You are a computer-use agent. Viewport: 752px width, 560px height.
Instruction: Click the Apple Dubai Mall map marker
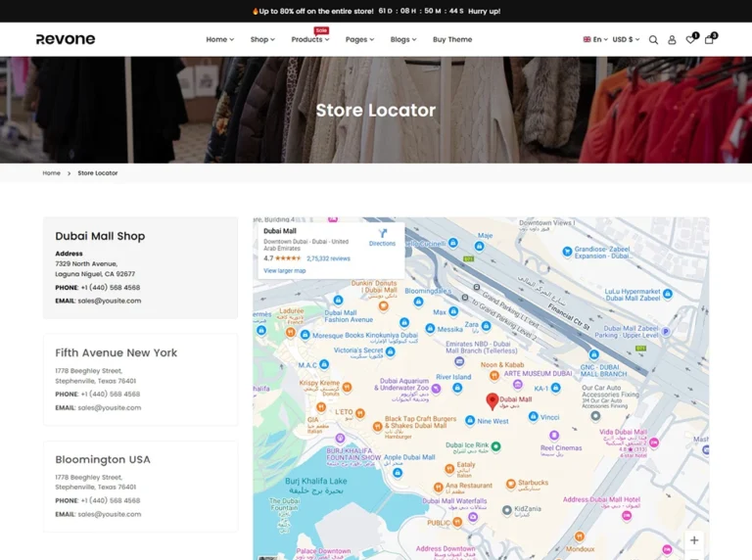point(398,473)
